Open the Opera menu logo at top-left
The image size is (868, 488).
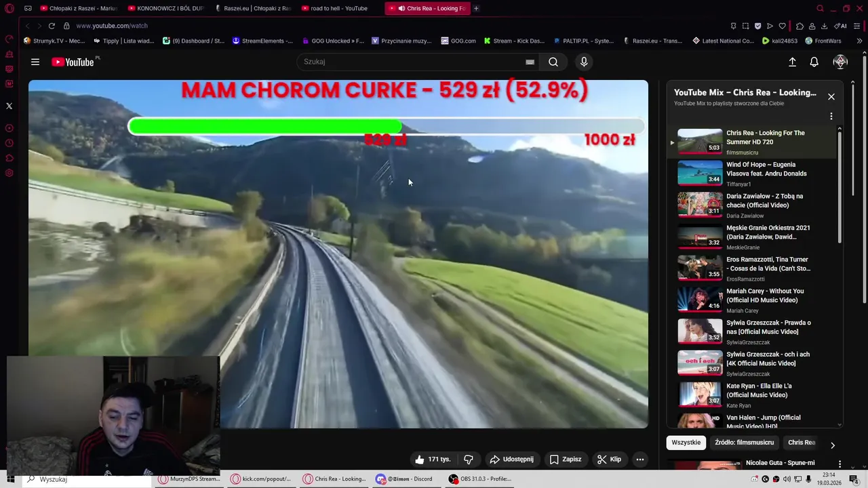9,8
